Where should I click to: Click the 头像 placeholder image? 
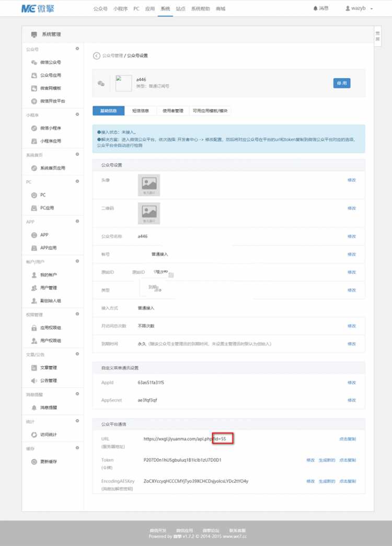click(149, 185)
